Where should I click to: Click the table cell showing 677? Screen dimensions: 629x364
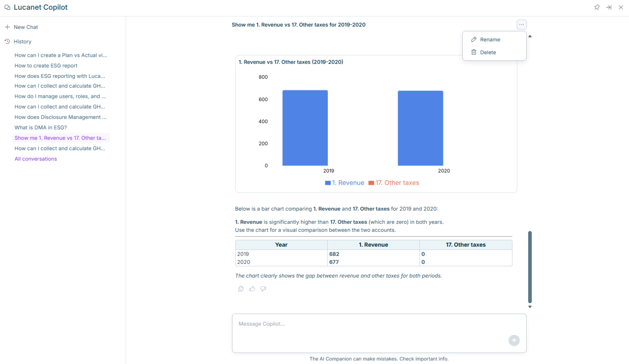[x=373, y=262]
